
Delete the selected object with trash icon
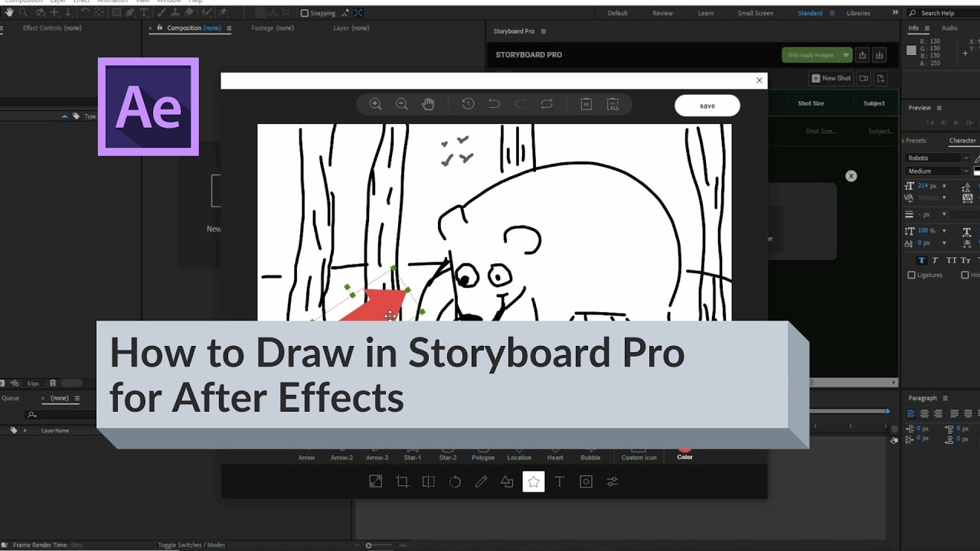click(586, 104)
